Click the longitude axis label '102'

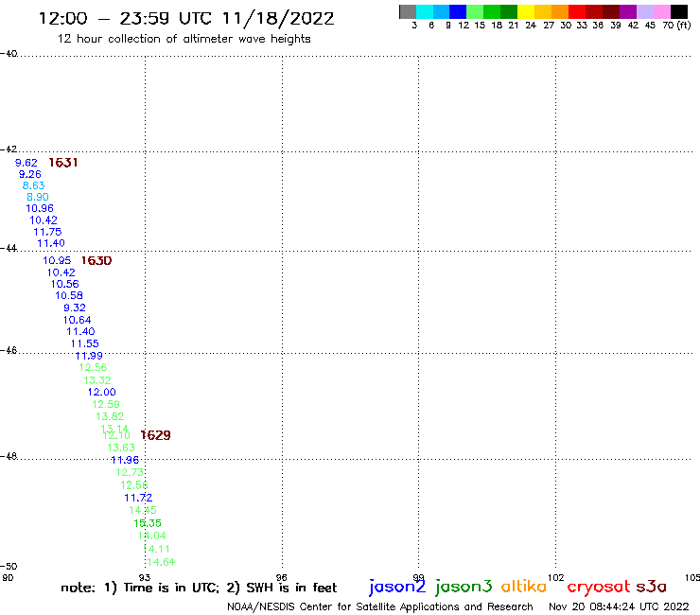(556, 578)
